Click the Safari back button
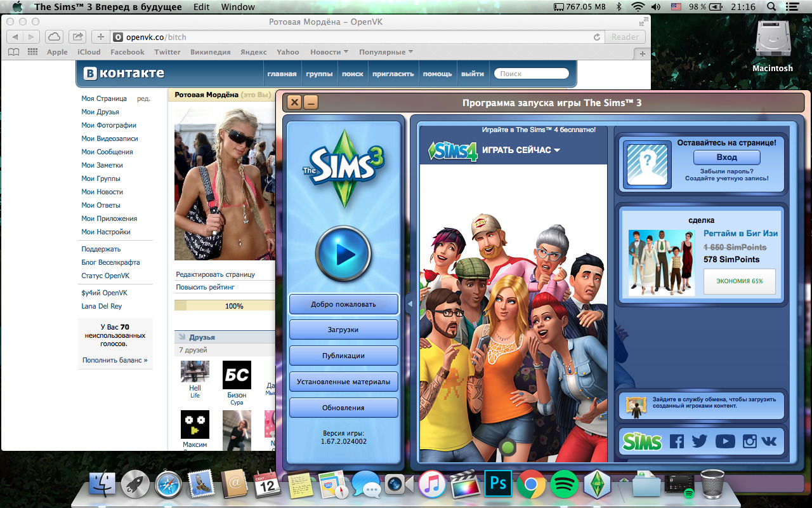812x508 pixels. point(15,37)
